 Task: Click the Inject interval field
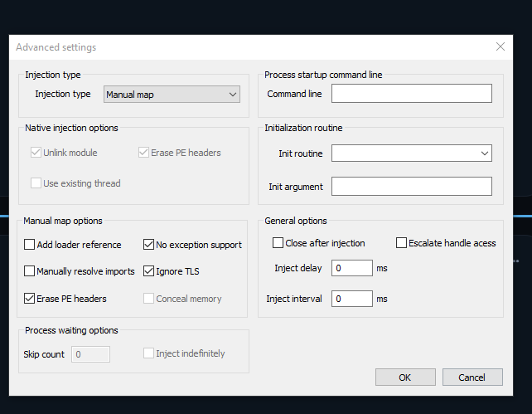[351, 299]
